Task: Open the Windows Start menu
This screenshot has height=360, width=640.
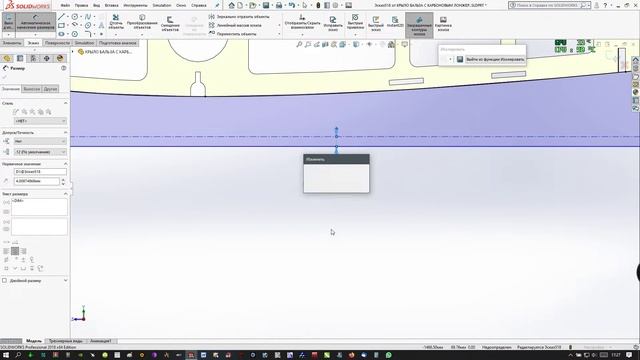Action: coord(6,355)
